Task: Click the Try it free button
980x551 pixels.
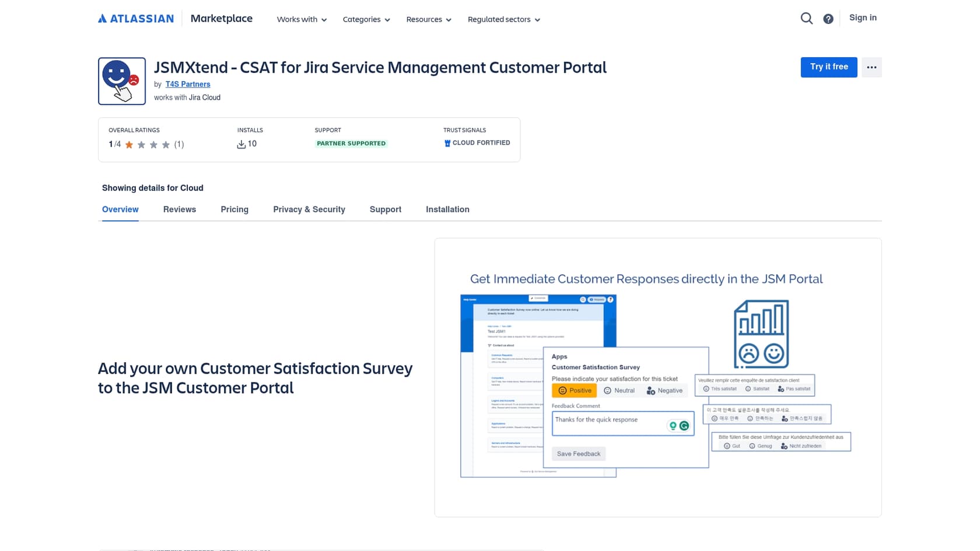Action: pyautogui.click(x=828, y=67)
